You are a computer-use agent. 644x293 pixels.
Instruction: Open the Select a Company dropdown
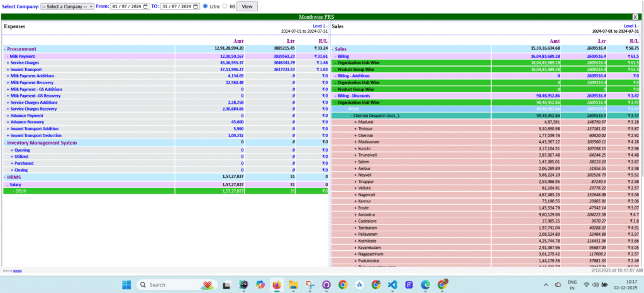(67, 6)
